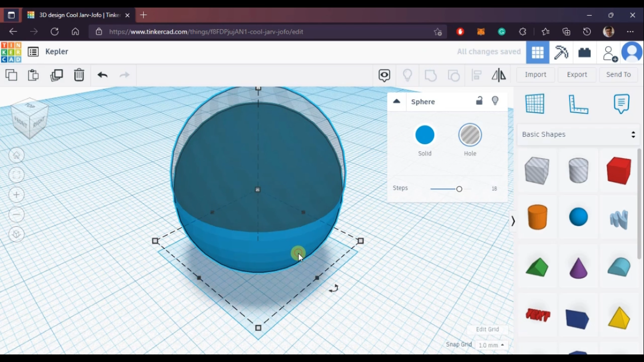
Task: Click the Import button
Action: [x=536, y=74]
